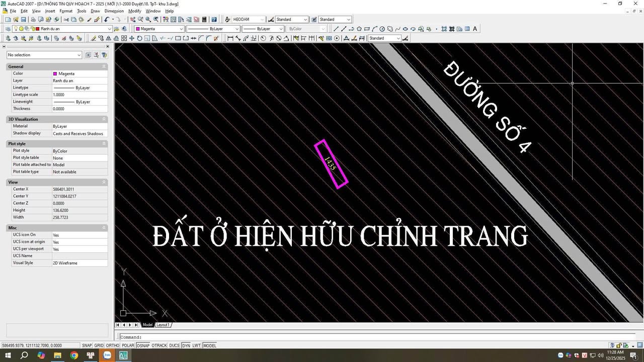The width and height of the screenshot is (644, 362).
Task: Click the Model tab button
Action: point(147,324)
